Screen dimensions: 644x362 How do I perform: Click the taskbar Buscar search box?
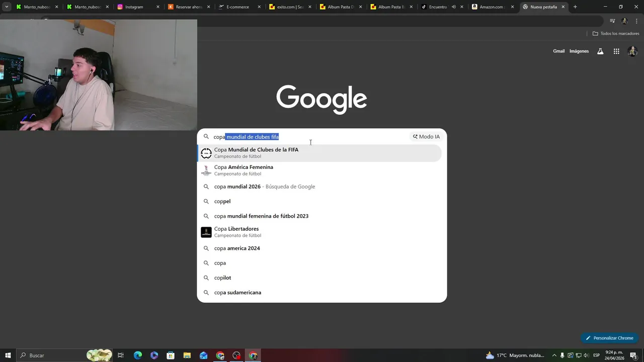tap(65, 355)
